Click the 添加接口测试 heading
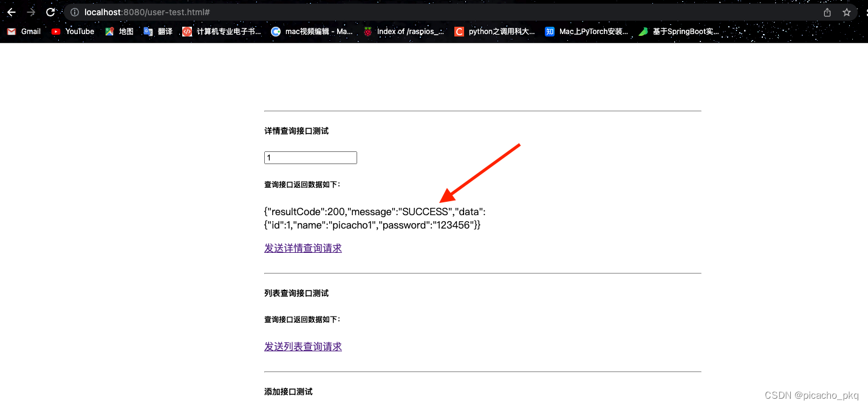 (289, 391)
